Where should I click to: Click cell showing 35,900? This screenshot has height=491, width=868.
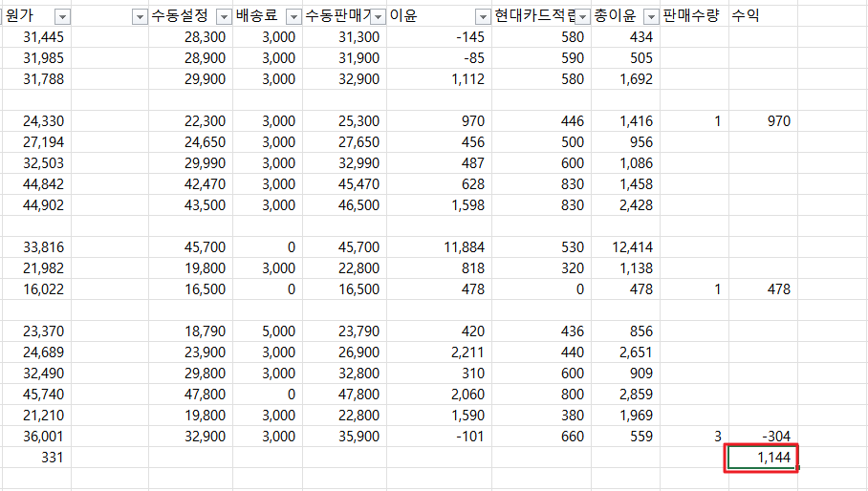[344, 437]
